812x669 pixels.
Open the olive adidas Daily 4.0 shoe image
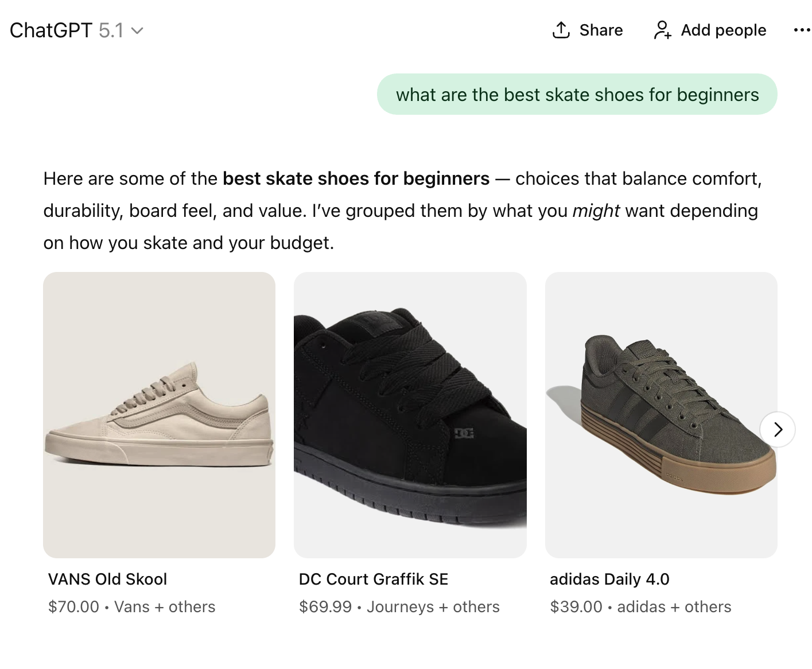[661, 414]
